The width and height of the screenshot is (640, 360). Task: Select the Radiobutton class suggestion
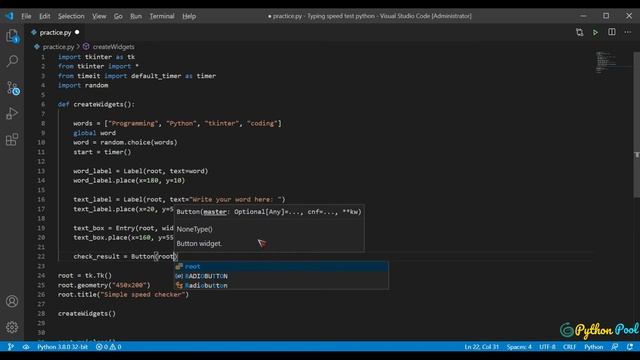coord(281,285)
